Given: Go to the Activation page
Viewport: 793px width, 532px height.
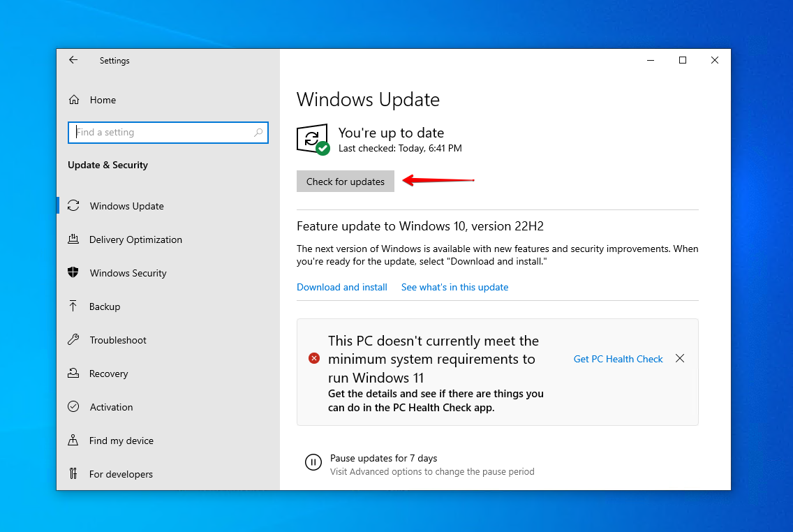Looking at the screenshot, I should (168, 407).
